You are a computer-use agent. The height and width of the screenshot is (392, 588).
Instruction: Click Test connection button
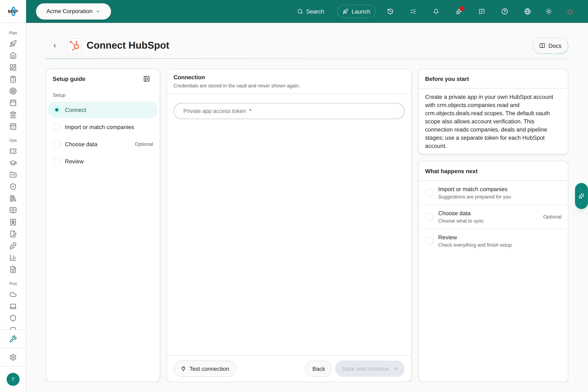pyautogui.click(x=205, y=369)
